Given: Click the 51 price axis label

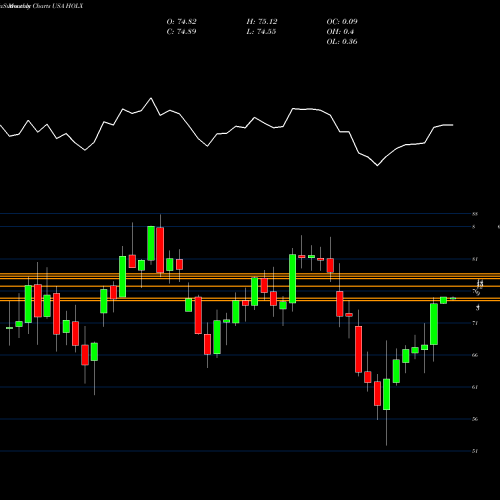Looking at the screenshot, I should point(475,451).
